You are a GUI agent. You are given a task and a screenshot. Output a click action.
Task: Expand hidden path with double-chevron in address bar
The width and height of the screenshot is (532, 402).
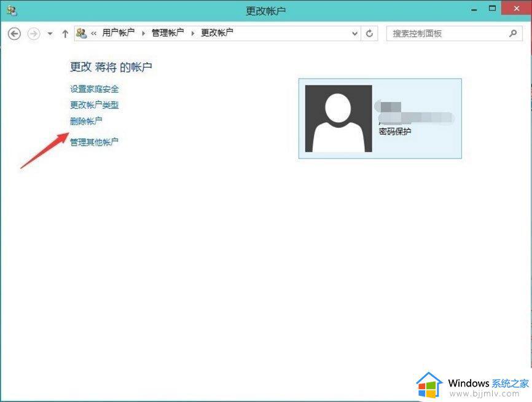(x=93, y=33)
